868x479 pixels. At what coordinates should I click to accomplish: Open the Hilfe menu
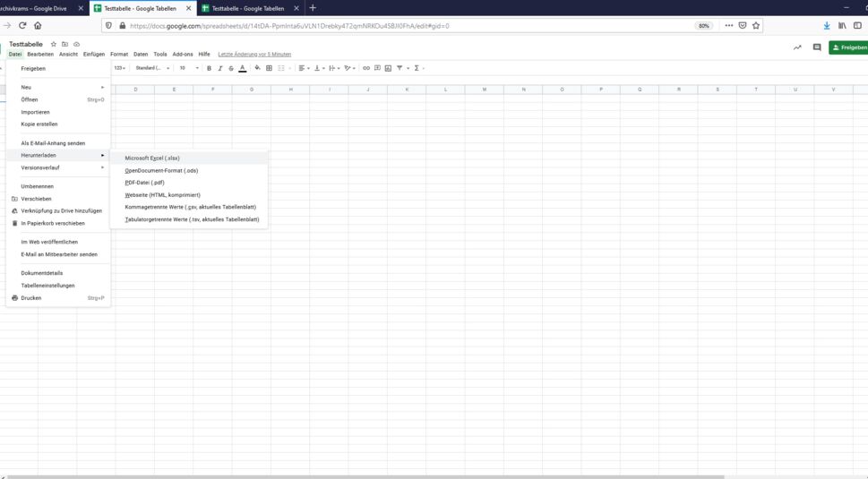204,55
